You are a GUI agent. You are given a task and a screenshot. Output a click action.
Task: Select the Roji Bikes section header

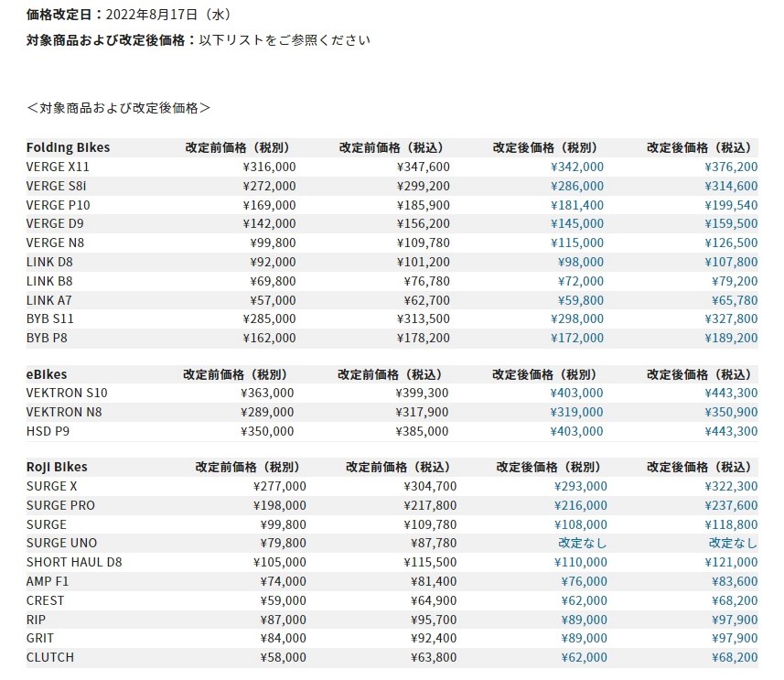[x=57, y=467]
